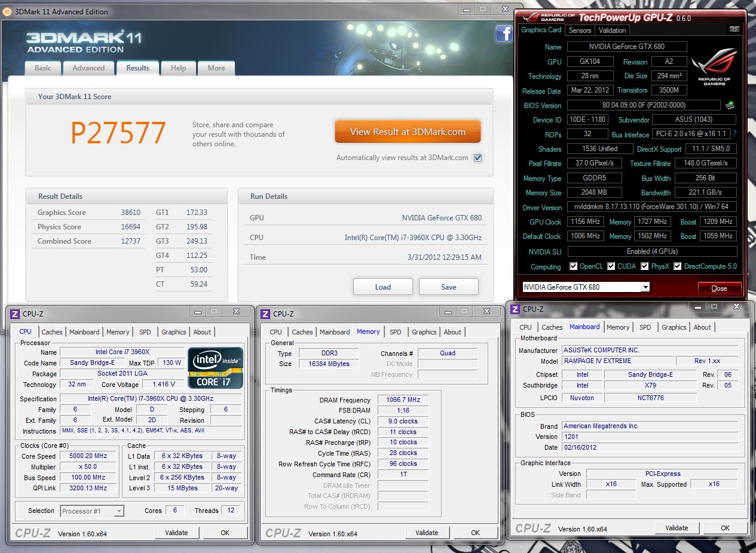Click OK in the Mainboard CPU-Z window

726,528
